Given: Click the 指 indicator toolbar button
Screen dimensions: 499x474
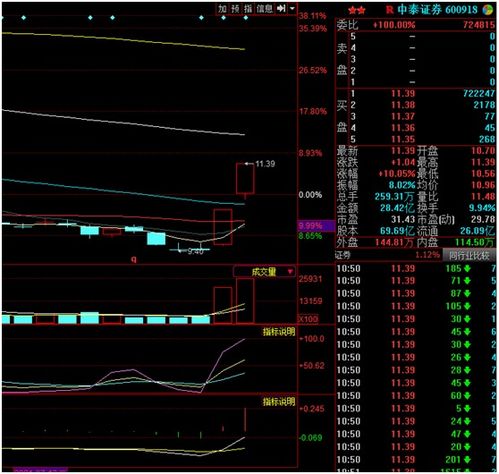Looking at the screenshot, I should pos(248,9).
